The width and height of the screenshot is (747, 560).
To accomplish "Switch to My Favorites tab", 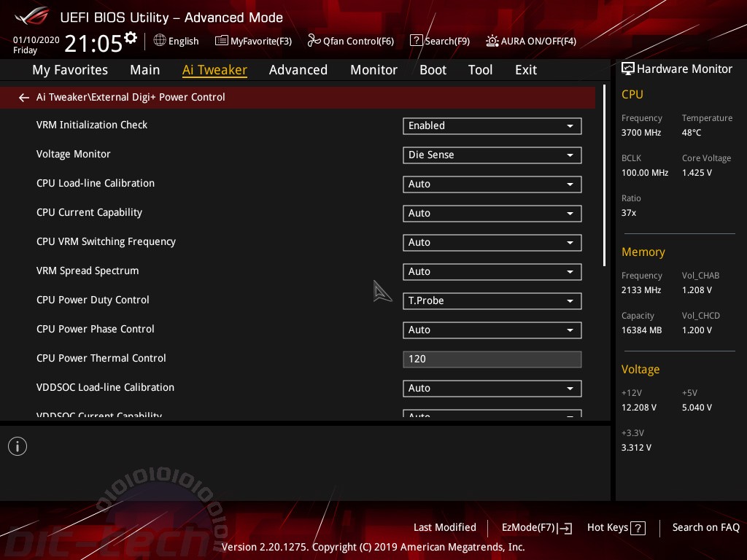I will (x=70, y=70).
